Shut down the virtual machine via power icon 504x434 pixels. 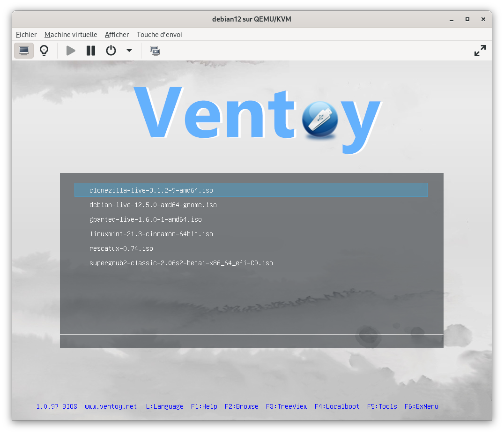click(111, 51)
